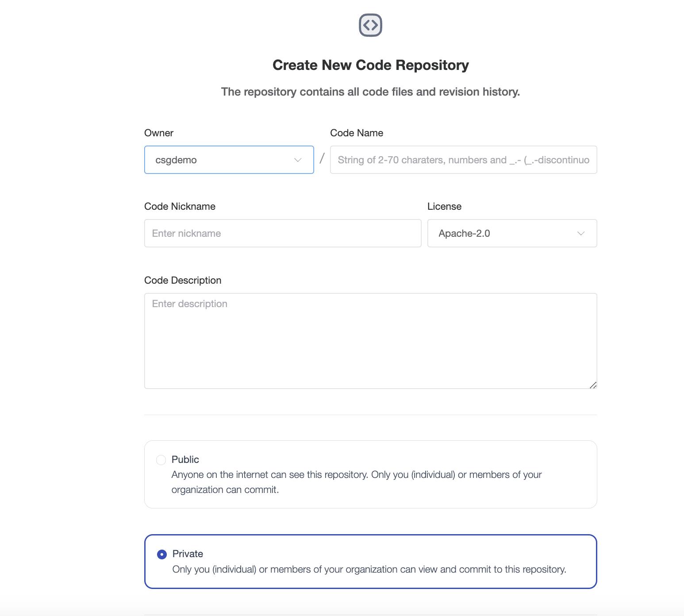684x616 pixels.
Task: Click the 'Owner' field label
Action: click(x=159, y=133)
